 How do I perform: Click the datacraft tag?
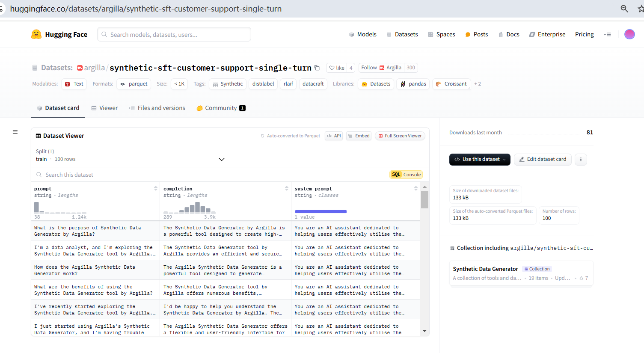(x=313, y=84)
